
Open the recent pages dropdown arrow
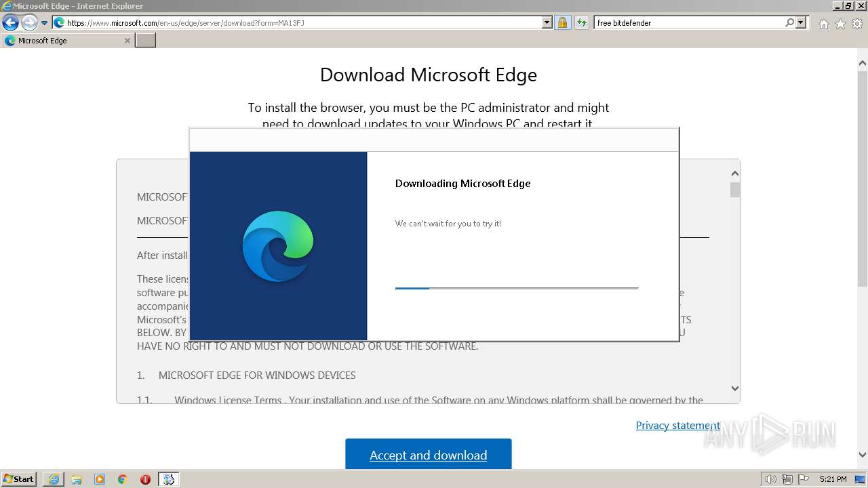point(45,23)
